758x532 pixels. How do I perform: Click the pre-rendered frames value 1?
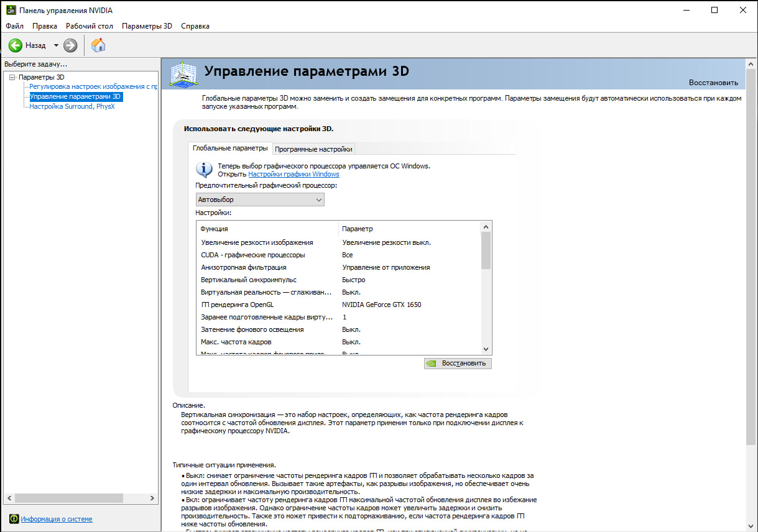(x=344, y=317)
